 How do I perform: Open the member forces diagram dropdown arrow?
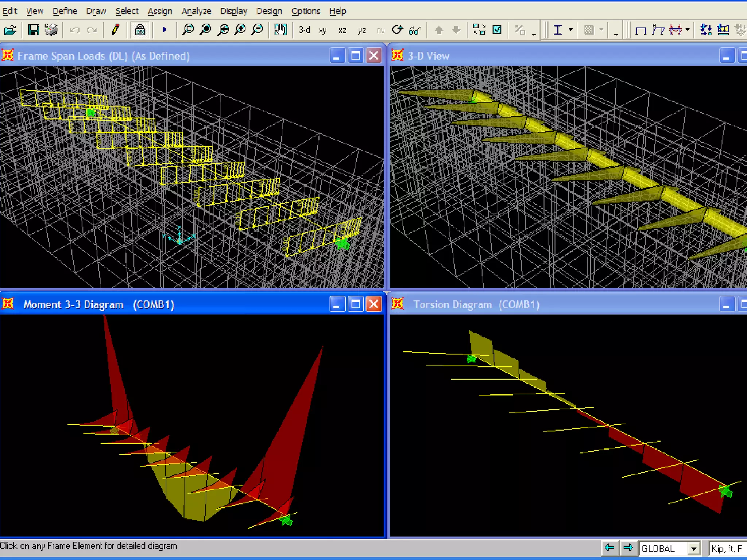click(x=688, y=30)
